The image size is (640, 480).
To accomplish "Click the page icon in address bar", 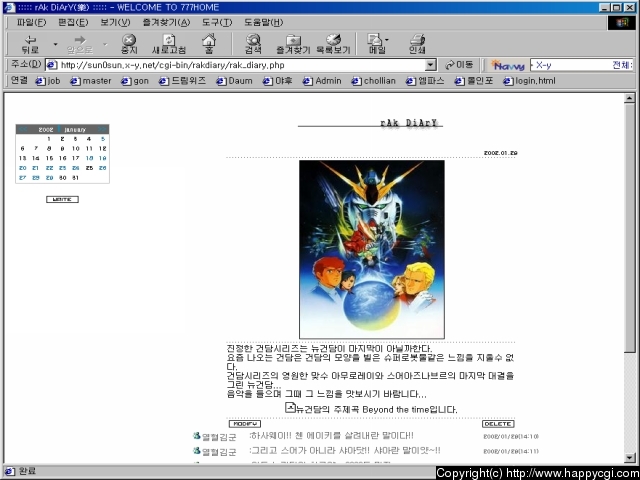I will tap(51, 65).
